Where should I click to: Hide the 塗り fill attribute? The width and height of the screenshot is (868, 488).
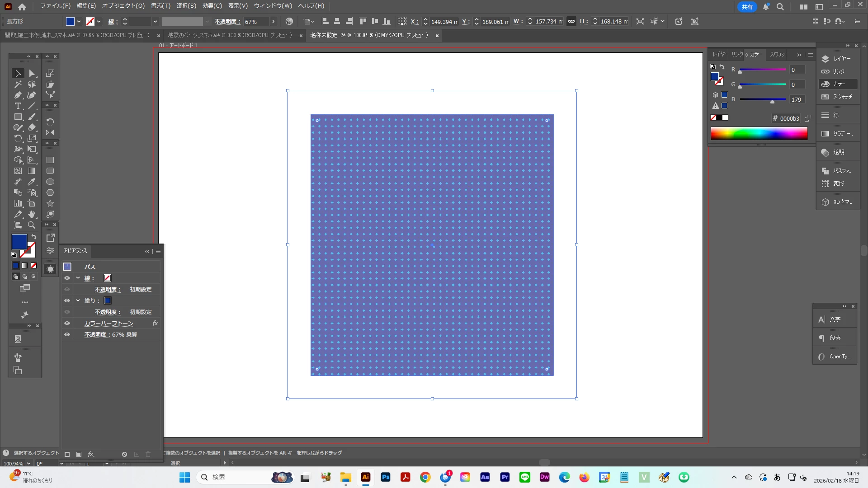(x=67, y=300)
